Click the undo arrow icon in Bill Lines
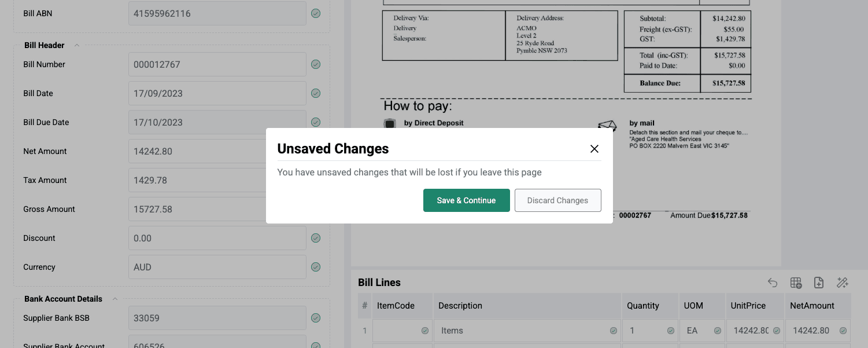The image size is (868, 348). (773, 283)
